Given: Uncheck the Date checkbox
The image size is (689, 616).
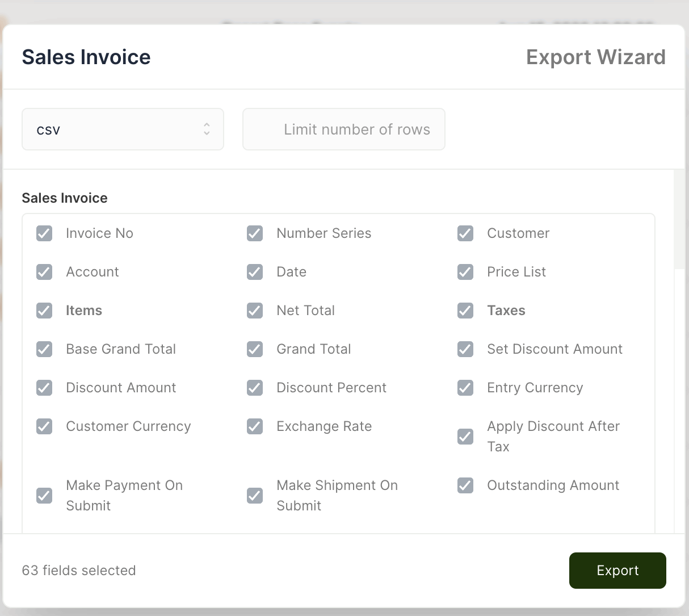Looking at the screenshot, I should 255,272.
